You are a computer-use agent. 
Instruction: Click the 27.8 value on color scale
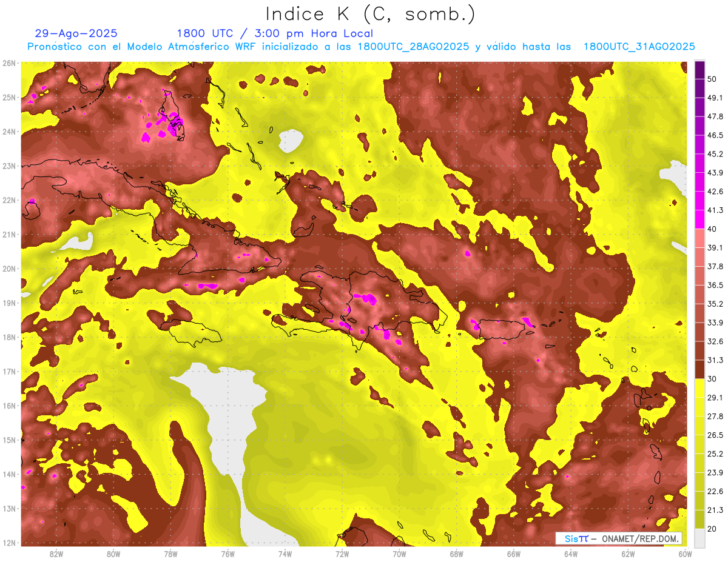click(x=715, y=416)
